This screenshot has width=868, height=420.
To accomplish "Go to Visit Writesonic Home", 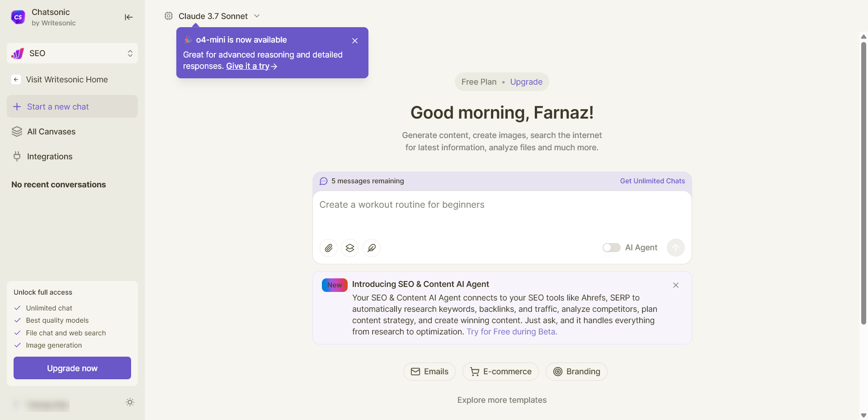I will 67,80.
